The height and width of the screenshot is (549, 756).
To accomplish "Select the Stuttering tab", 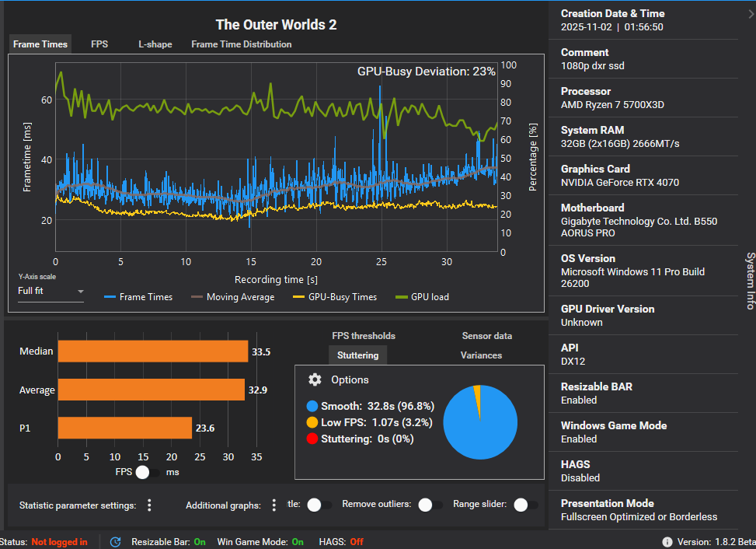I will tap(357, 355).
